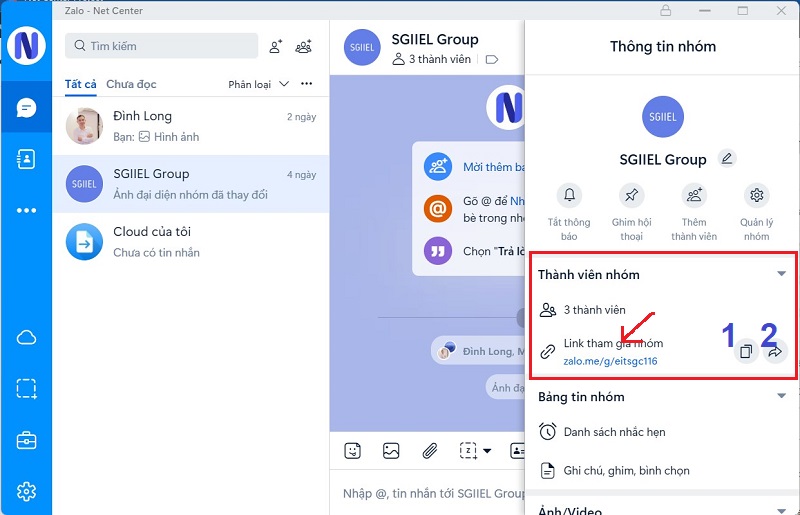
Task: Focus the Tìm kiếm search box
Action: pyautogui.click(x=161, y=46)
